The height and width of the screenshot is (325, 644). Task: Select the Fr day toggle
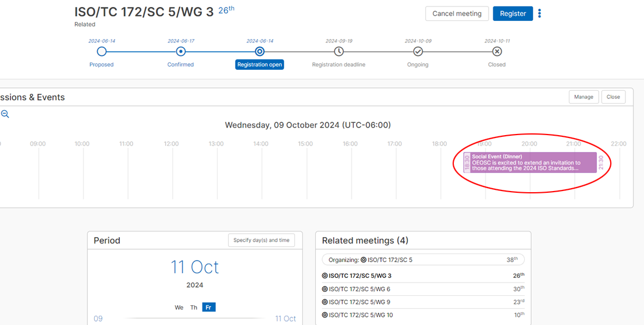pos(209,308)
